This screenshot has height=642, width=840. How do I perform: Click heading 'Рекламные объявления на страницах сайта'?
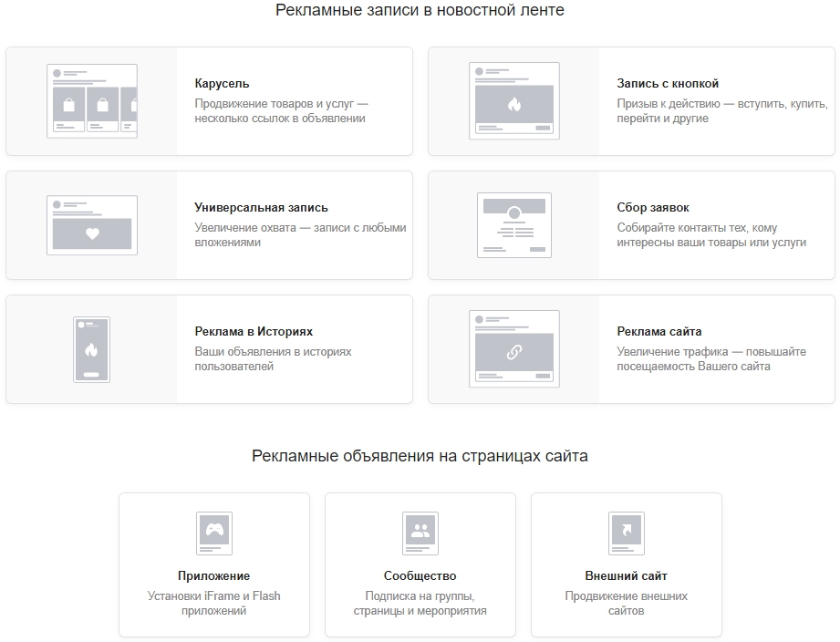pyautogui.click(x=420, y=456)
